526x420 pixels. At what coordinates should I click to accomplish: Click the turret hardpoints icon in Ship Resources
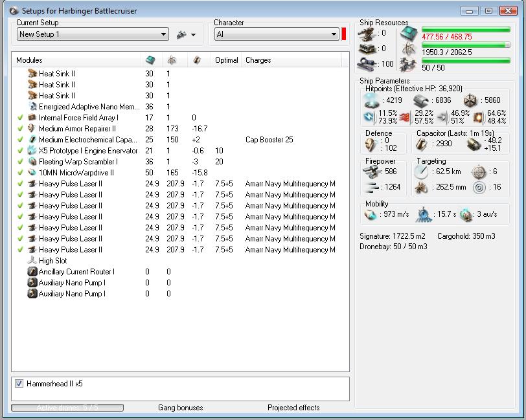coord(367,34)
